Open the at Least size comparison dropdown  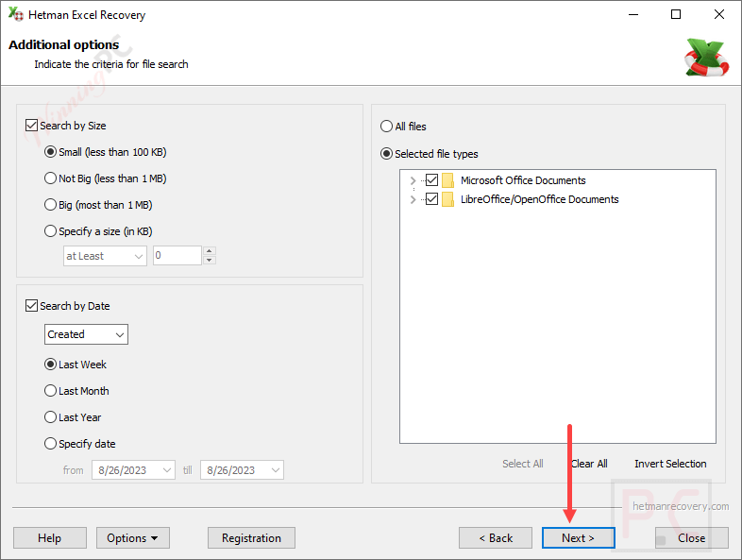[x=105, y=256]
